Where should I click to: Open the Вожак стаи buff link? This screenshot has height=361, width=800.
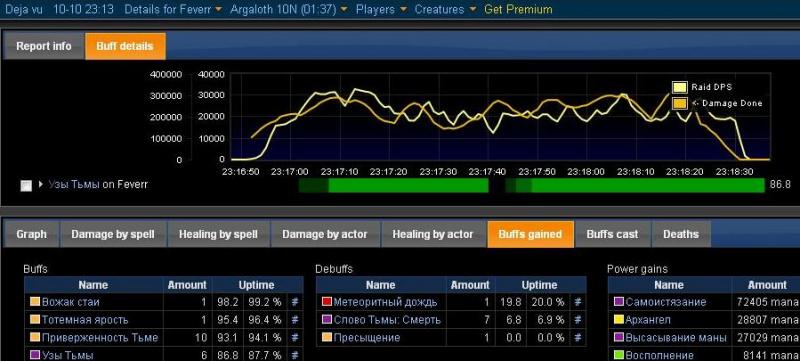[71, 302]
